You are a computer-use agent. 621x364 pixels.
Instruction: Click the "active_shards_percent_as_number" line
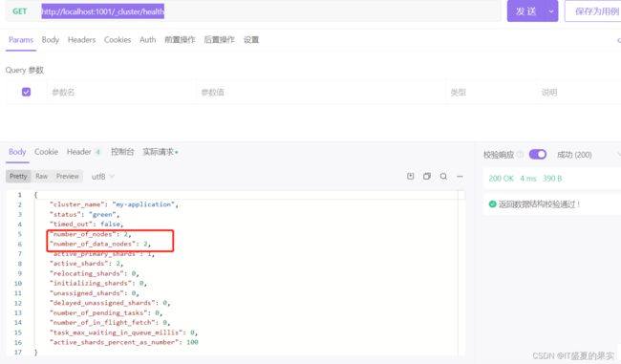[124, 342]
